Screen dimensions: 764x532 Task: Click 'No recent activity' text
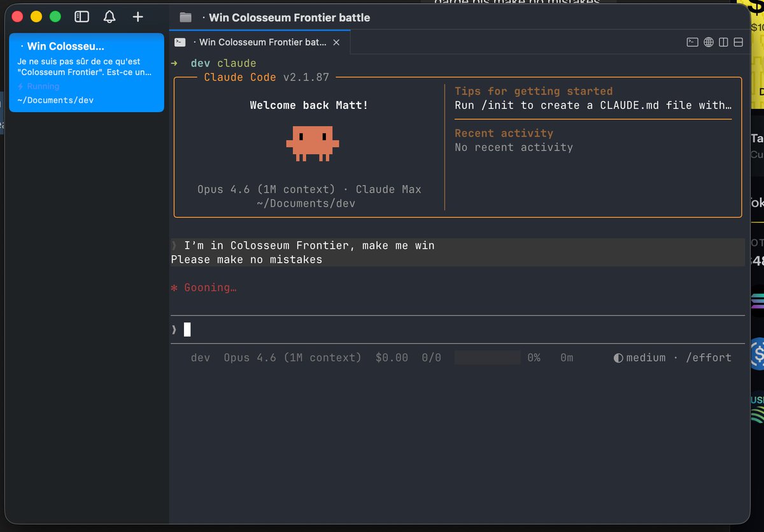(x=514, y=147)
